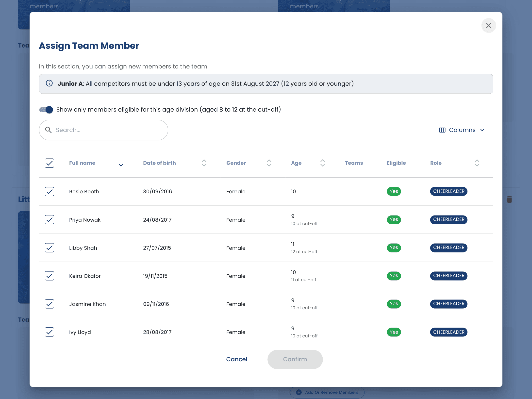Click date of birth 09/11/2016
The image size is (532, 399).
pos(156,304)
